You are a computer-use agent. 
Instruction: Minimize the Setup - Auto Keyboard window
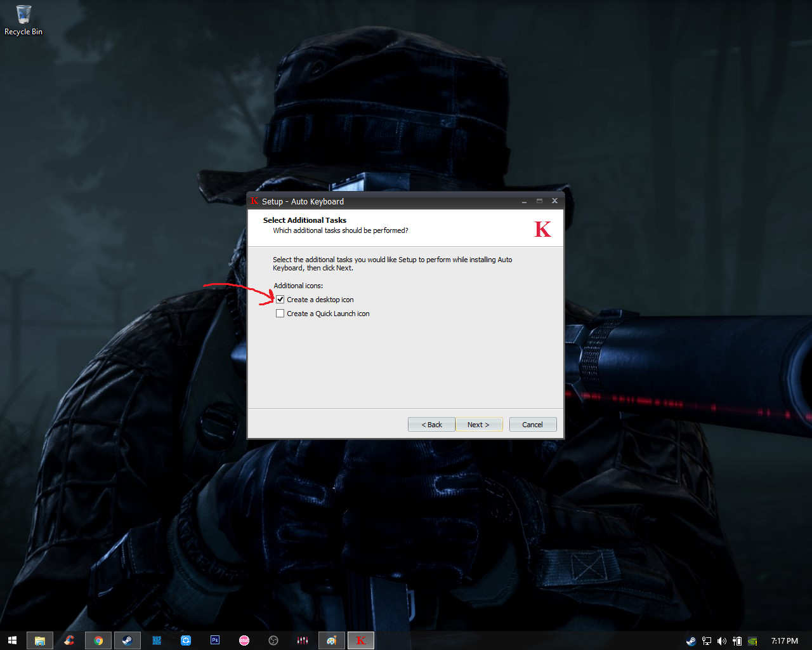tap(524, 201)
